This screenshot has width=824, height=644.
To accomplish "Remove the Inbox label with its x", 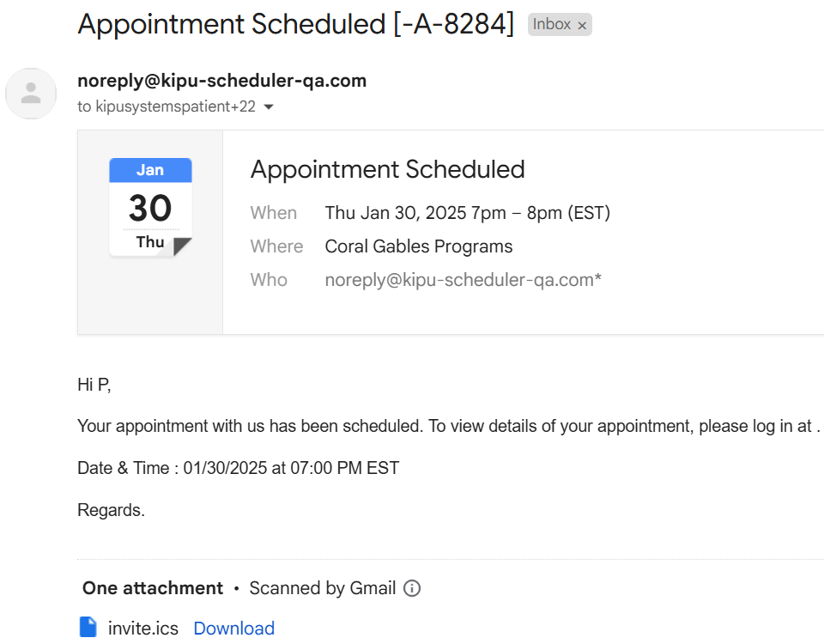I will [582, 26].
